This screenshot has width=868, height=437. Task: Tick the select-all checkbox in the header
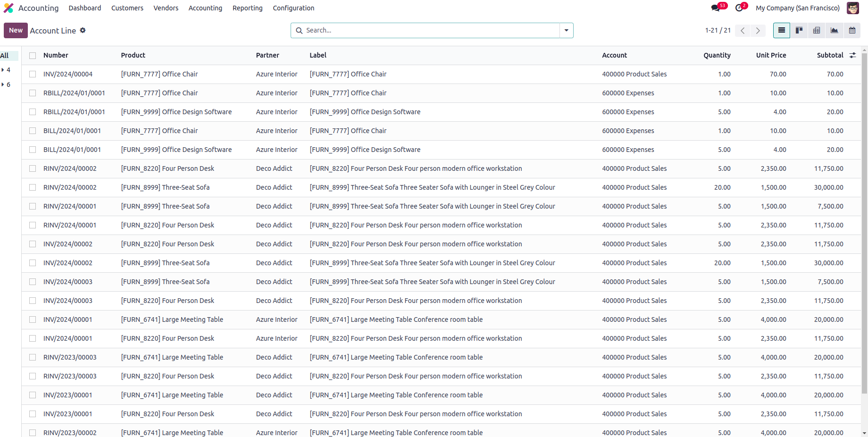tap(33, 56)
